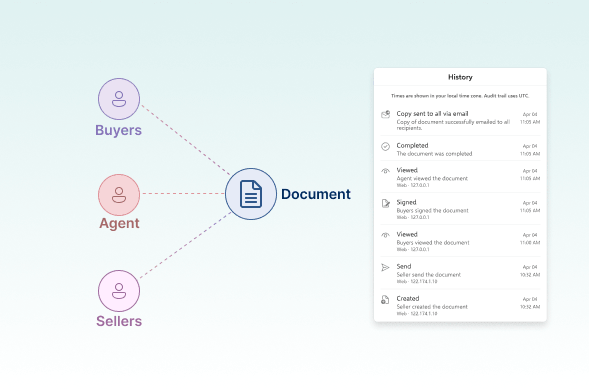The width and height of the screenshot is (589, 389).
Task: Click the 11:05 AM time on Signed row
Action: tap(530, 210)
